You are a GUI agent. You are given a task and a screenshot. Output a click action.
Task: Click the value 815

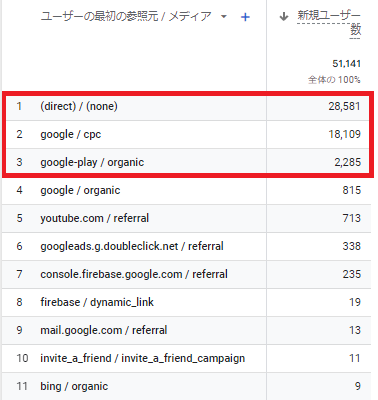tap(352, 190)
